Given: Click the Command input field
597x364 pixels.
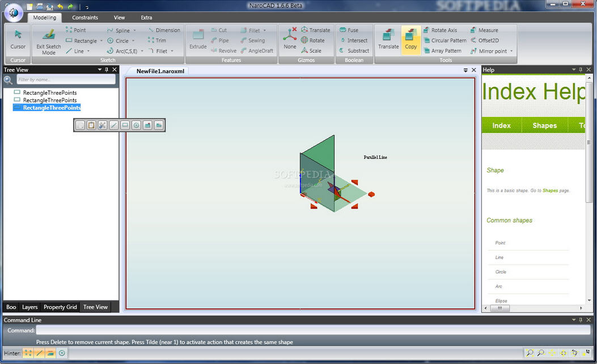Looking at the screenshot, I should click(x=306, y=330).
